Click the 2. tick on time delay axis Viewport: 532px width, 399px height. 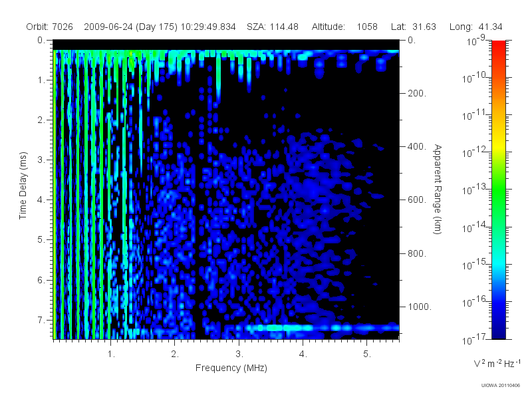tap(41, 120)
